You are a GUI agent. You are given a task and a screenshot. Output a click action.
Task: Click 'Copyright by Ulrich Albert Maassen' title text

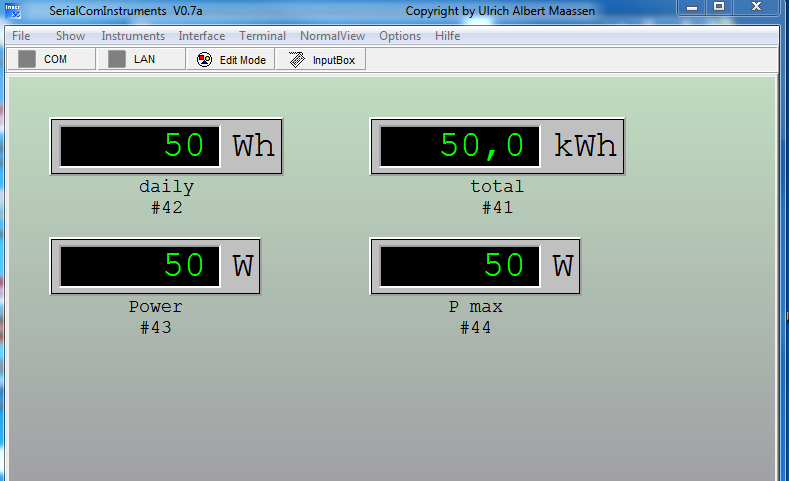500,11
